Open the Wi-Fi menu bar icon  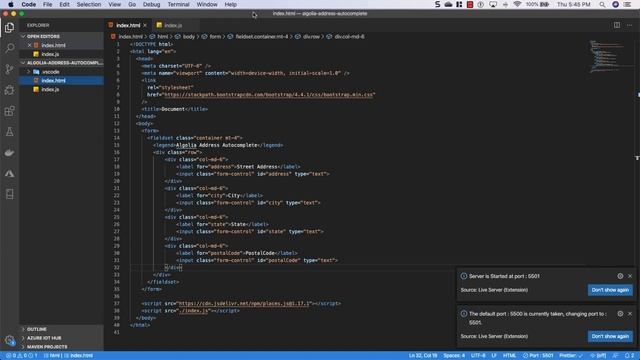tap(517, 4)
